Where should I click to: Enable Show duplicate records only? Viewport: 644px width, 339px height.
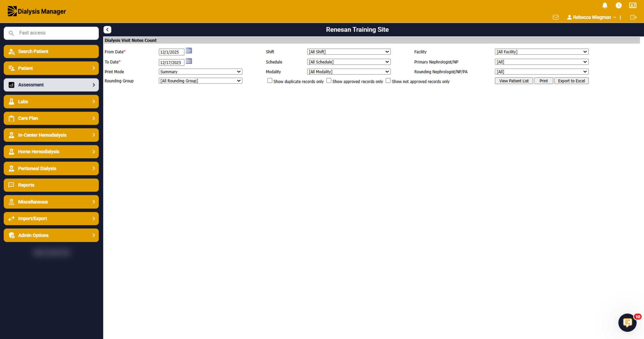(x=270, y=81)
